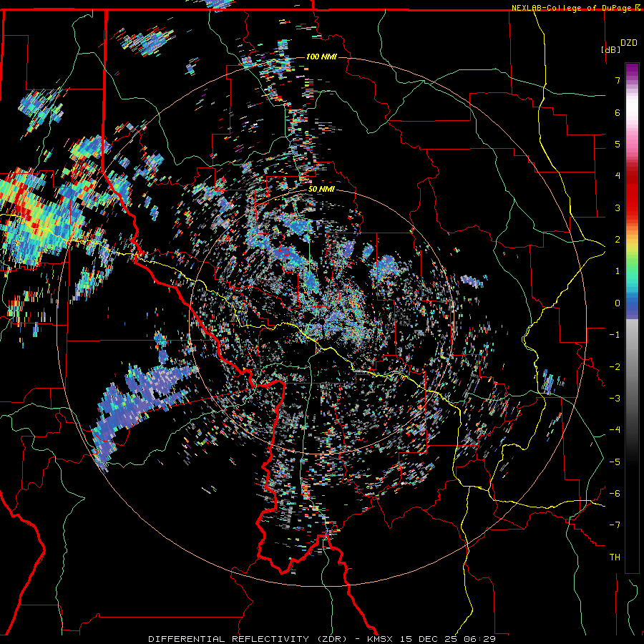Click the KMSX station identifier

(380, 639)
